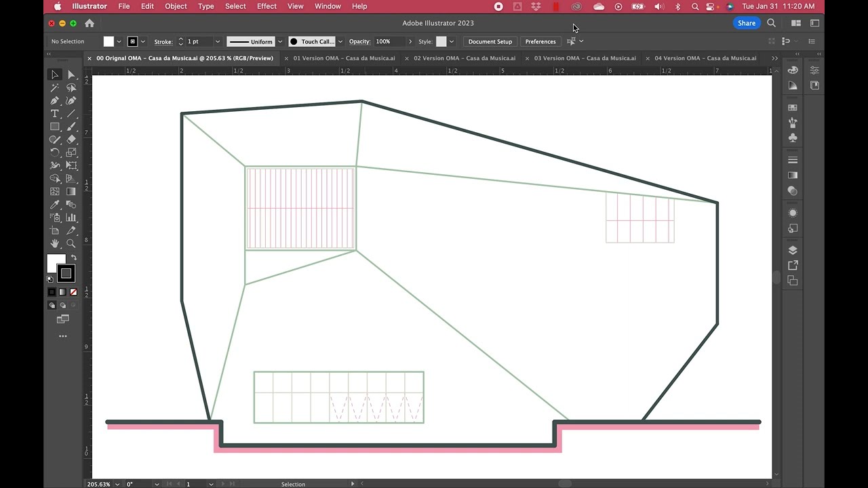
Task: Choose the Shape Builder tool
Action: coord(55,179)
